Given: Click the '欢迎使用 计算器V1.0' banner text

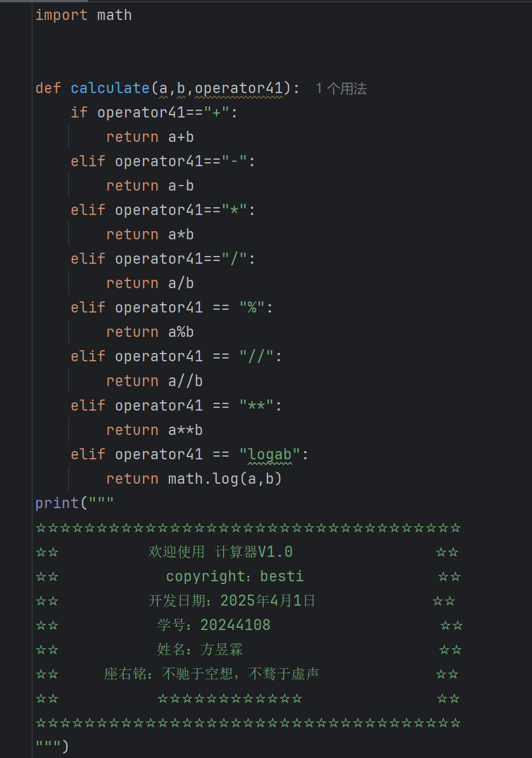Looking at the screenshot, I should (x=220, y=552).
